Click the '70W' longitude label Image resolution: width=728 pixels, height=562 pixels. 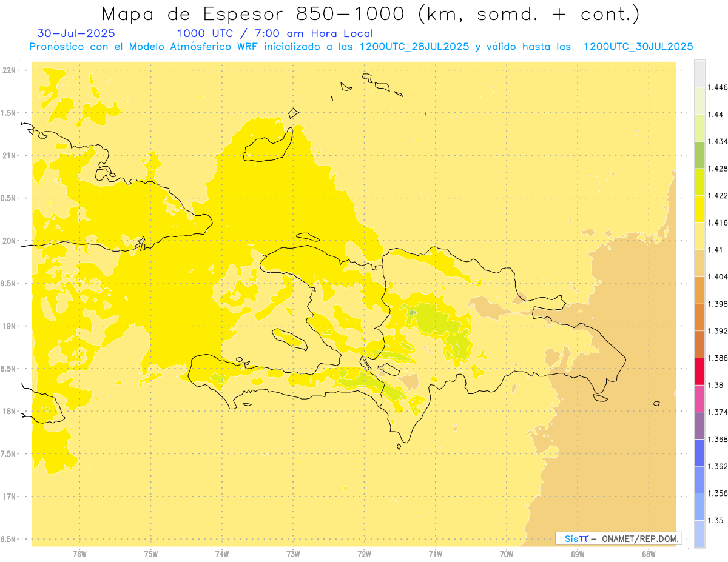(507, 554)
